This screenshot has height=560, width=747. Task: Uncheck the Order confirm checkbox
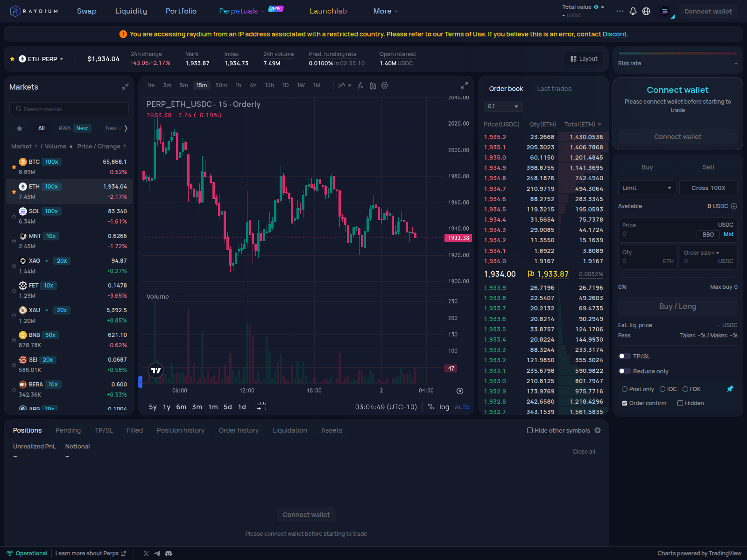pos(625,403)
